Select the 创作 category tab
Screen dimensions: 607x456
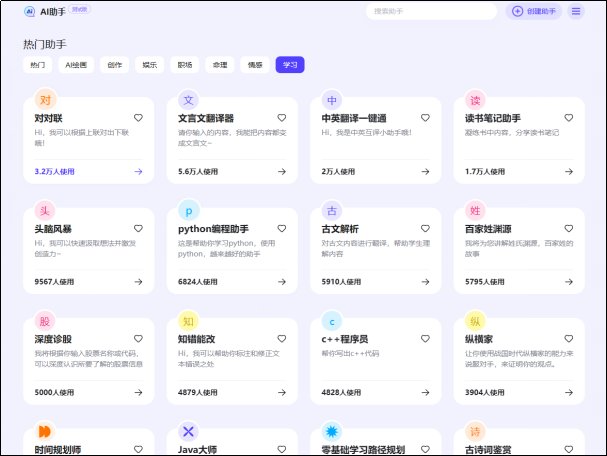(115, 65)
